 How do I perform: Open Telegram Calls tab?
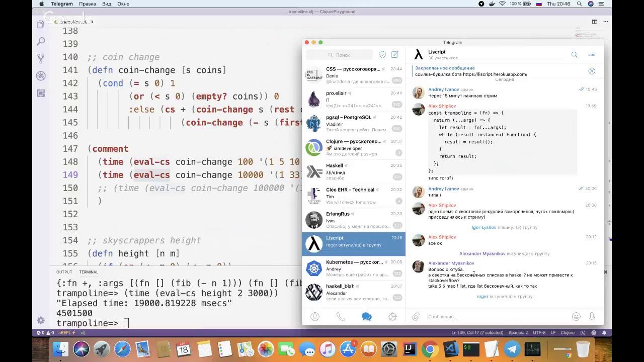click(x=341, y=316)
